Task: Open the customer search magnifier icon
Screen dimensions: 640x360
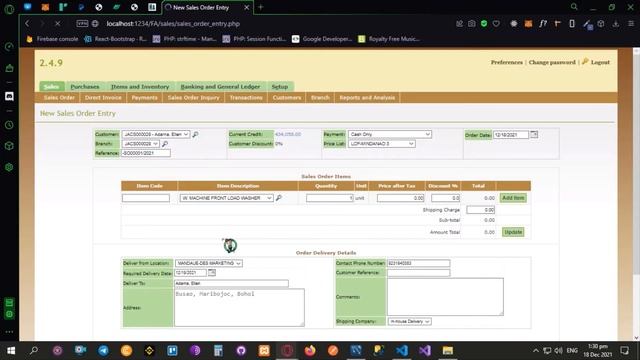Action: [x=195, y=134]
